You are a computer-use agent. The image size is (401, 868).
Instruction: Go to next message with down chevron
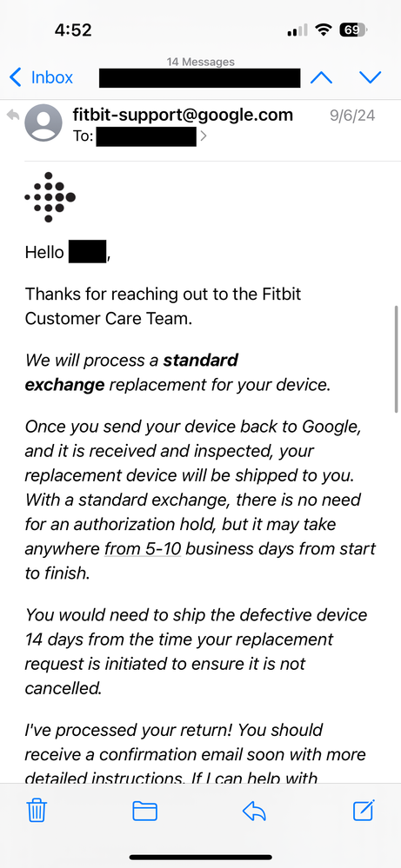point(370,77)
